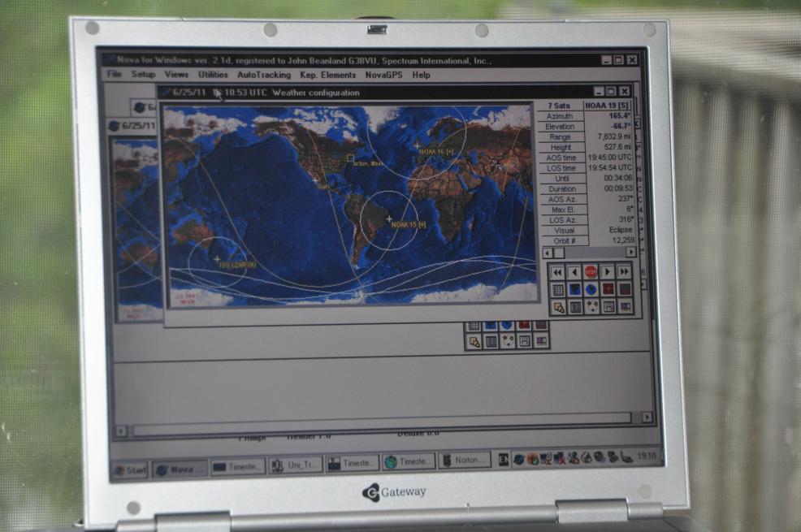The image size is (801, 532).
Task: Click the table layout icon in front toolbar
Action: (608, 307)
